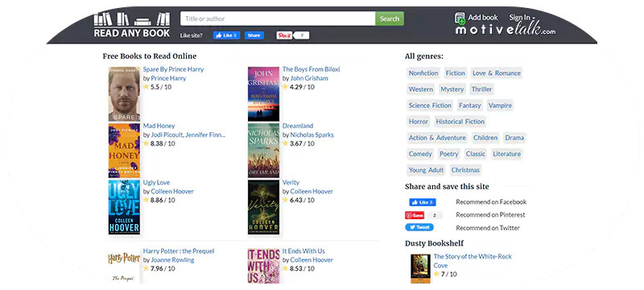The width and height of the screenshot is (644, 290).
Task: Open author link Nicholas Sparks
Action: [x=312, y=135]
